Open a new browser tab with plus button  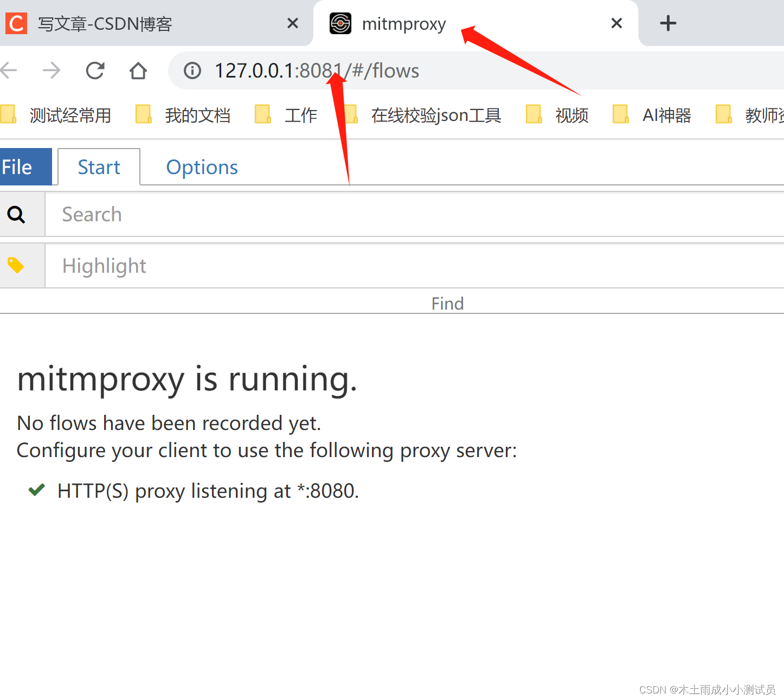click(668, 23)
